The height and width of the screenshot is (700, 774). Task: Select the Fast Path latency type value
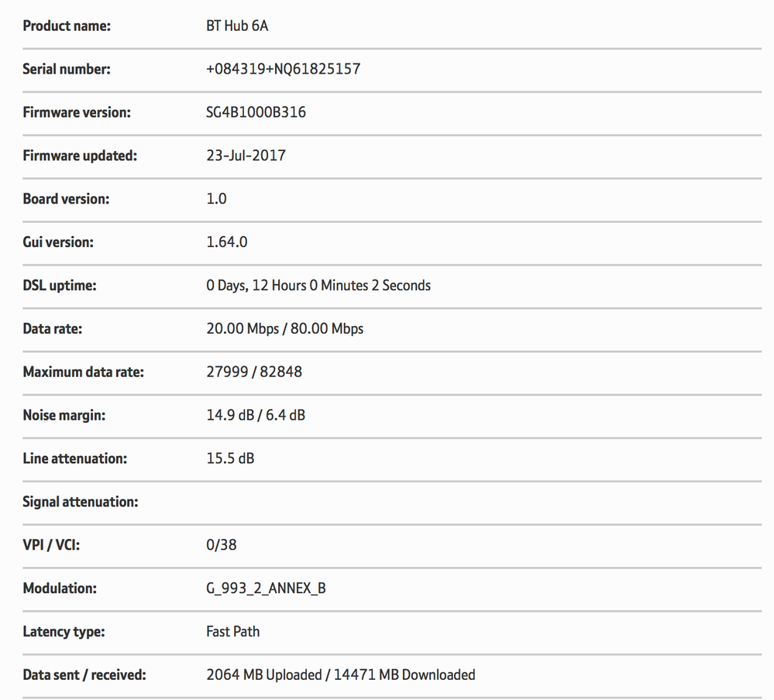click(x=233, y=632)
